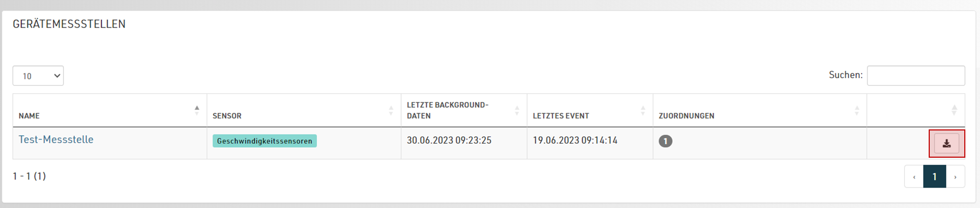Focus the Suchen search field
Viewport: 980px width, 208px height.
[916, 75]
